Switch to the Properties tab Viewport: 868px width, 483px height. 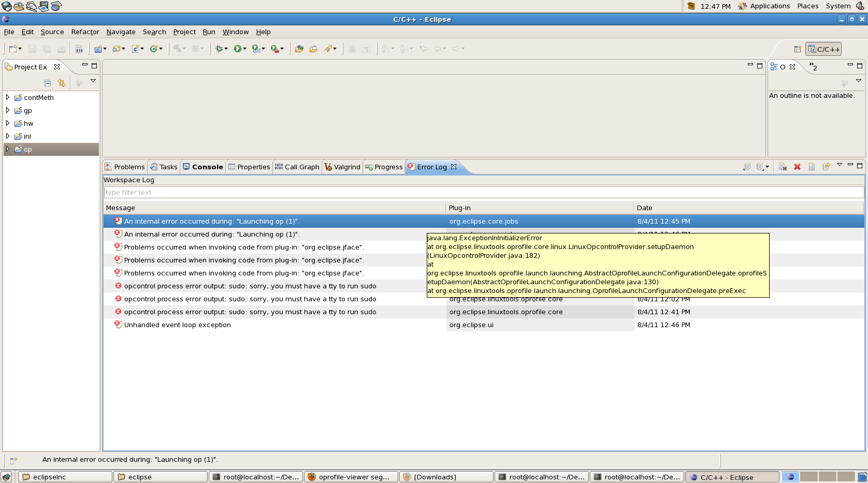pyautogui.click(x=249, y=167)
